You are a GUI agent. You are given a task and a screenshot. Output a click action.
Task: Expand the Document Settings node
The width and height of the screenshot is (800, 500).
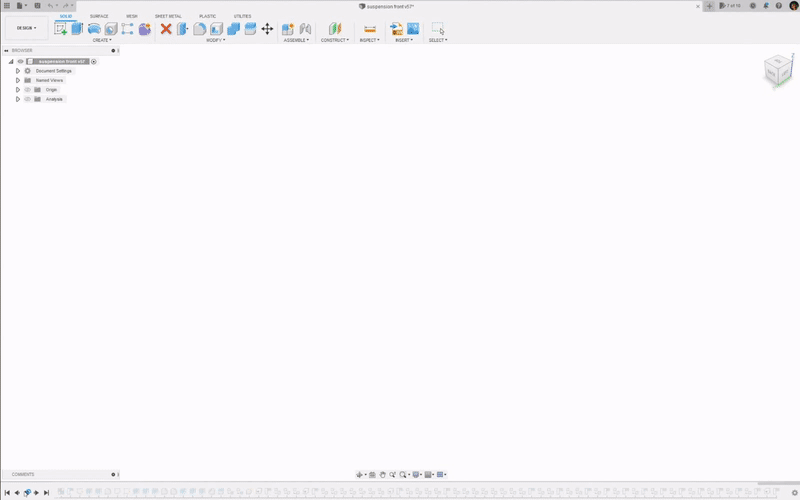tap(18, 71)
